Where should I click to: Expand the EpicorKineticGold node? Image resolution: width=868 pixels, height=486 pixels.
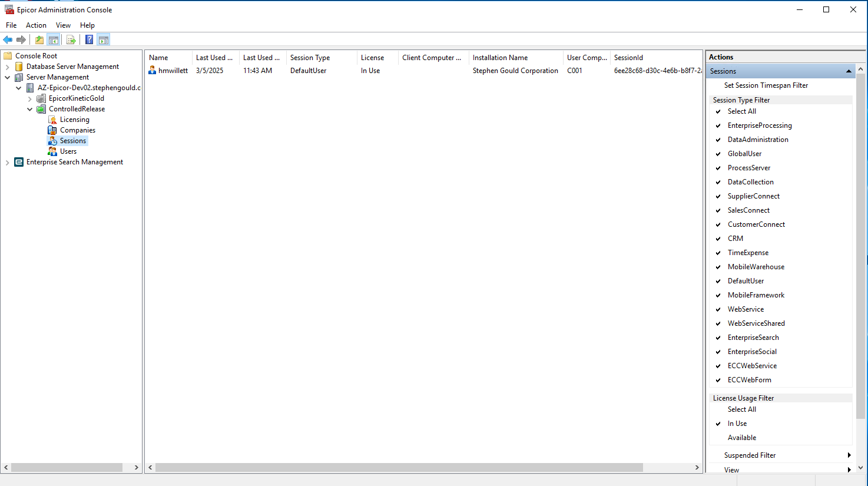click(x=29, y=99)
